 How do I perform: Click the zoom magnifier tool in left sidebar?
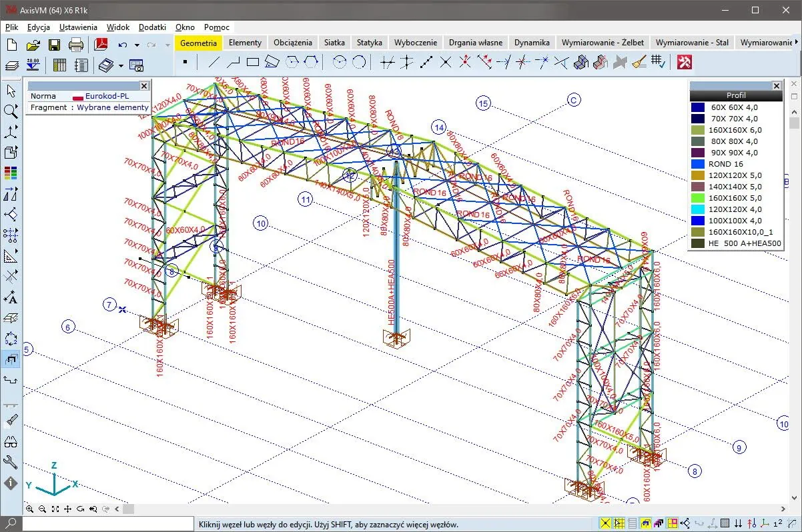(11, 111)
